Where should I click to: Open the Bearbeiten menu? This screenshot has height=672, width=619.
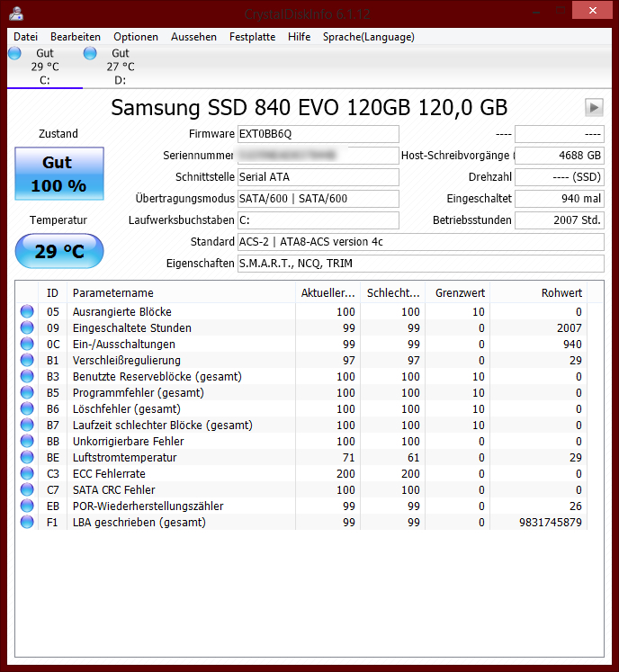tap(76, 37)
